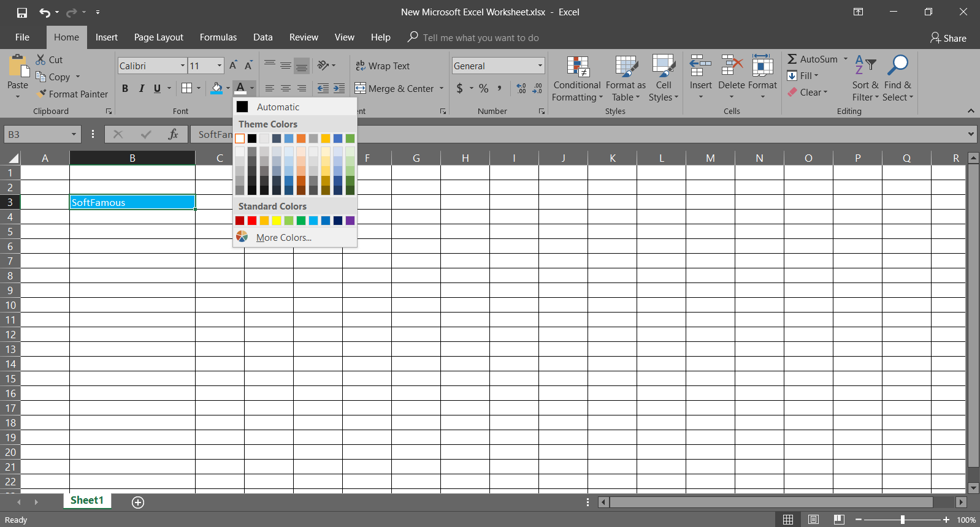980x527 pixels.
Task: Click the Borders icon in Font group
Action: (x=187, y=88)
